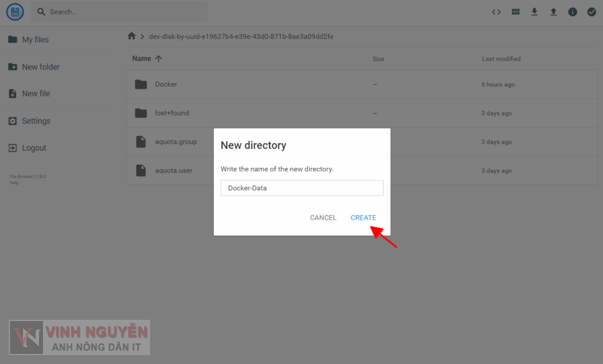Click the switch view angle brackets icon
The height and width of the screenshot is (364, 603).
point(496,11)
